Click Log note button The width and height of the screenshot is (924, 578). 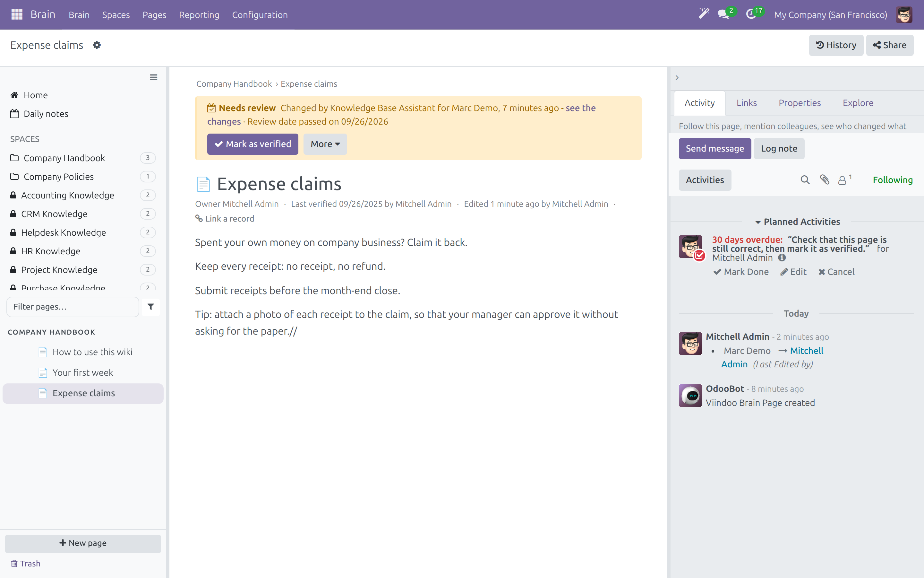[x=779, y=149]
